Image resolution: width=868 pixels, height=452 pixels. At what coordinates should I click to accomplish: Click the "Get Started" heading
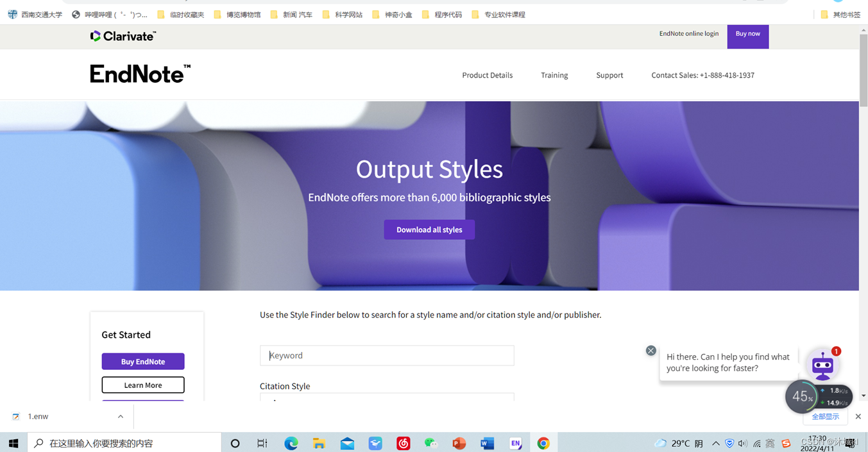(126, 335)
